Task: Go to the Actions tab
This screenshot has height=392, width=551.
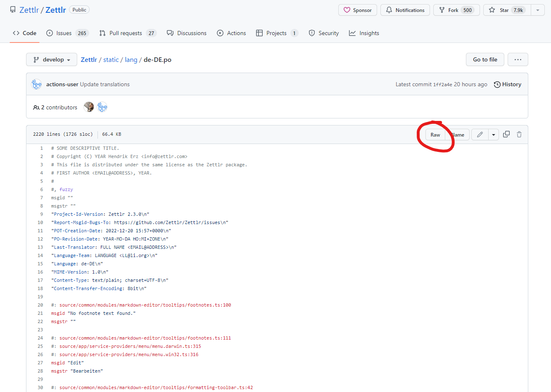Action: click(231, 33)
